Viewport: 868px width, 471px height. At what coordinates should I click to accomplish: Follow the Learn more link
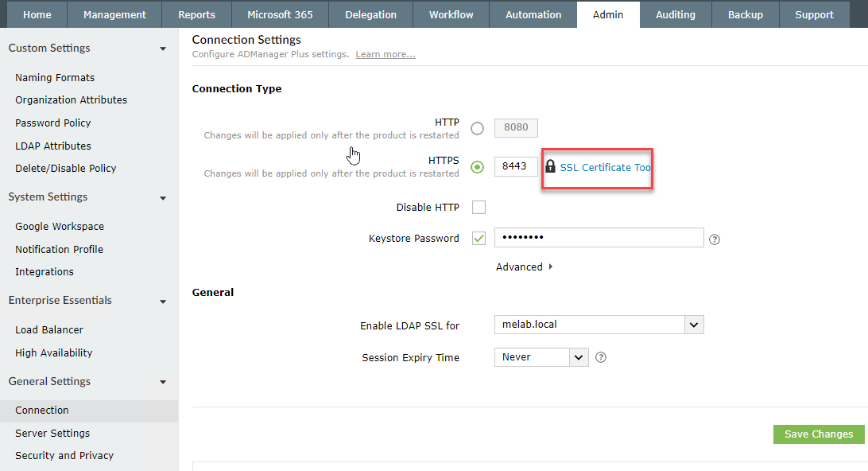coord(386,54)
